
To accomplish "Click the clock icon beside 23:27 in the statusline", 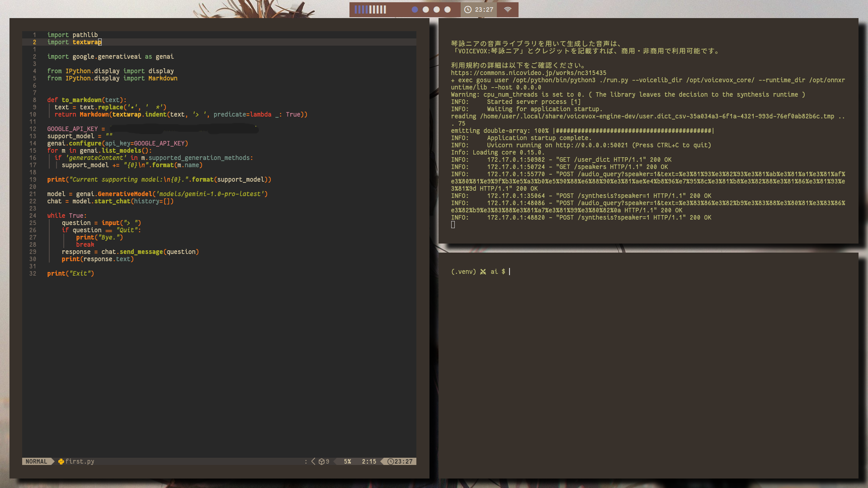I will click(390, 461).
